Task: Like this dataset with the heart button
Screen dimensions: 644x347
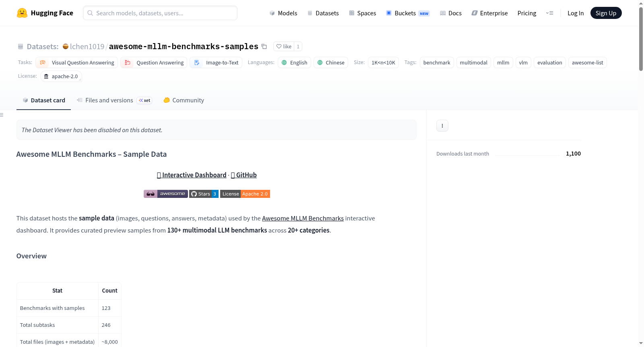Action: 284,46
